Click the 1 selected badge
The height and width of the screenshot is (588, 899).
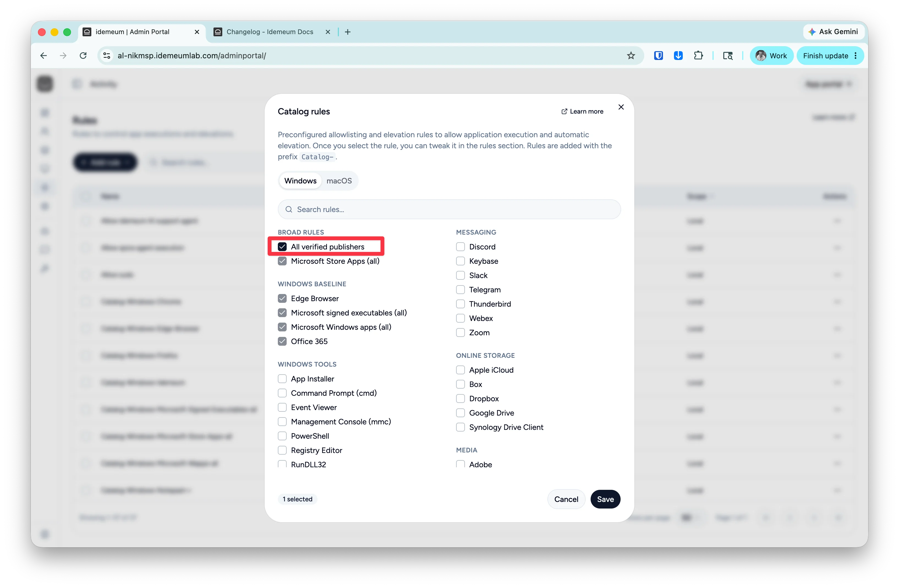(x=297, y=499)
